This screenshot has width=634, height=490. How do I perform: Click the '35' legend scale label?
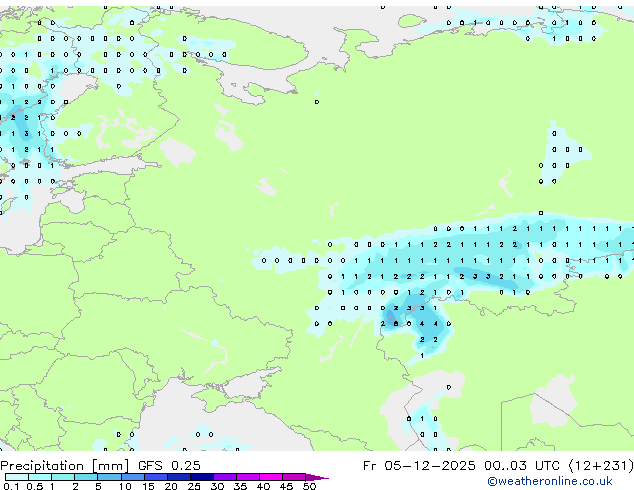240,486
